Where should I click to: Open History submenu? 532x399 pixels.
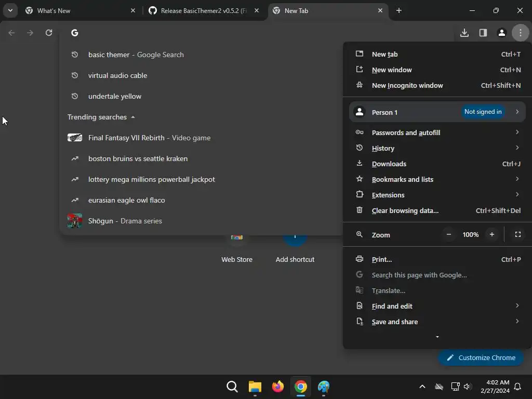click(437, 148)
